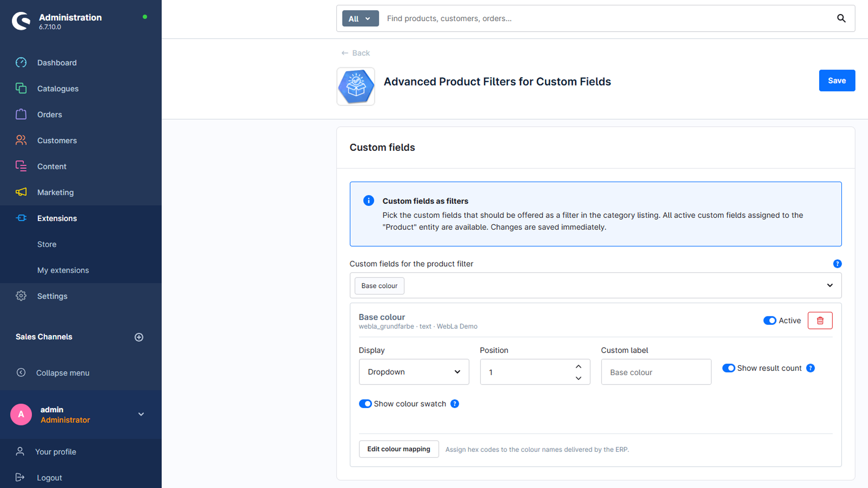Click the Settings gear icon
This screenshot has width=868, height=488.
click(21, 296)
